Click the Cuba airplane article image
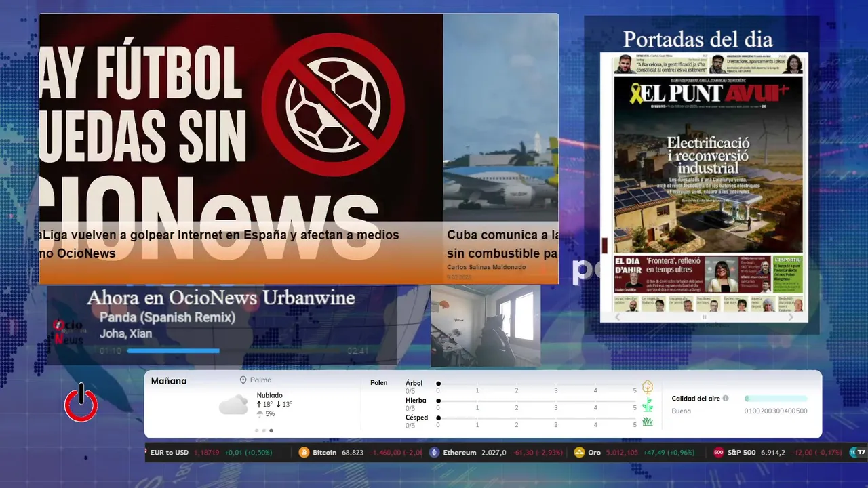This screenshot has height=488, width=868. point(501,117)
